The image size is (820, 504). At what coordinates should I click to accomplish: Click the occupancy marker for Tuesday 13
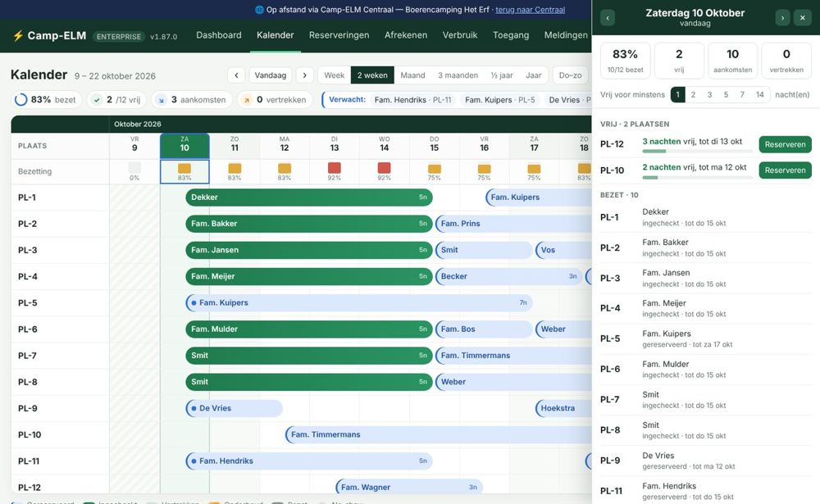(x=335, y=168)
